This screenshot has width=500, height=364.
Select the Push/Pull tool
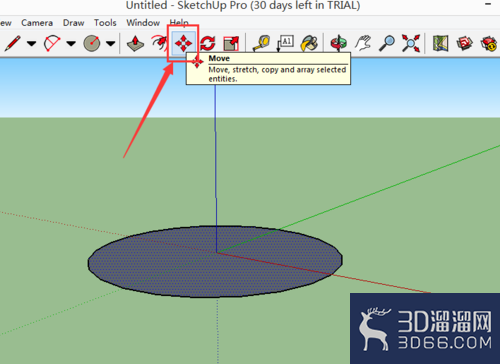pos(135,43)
